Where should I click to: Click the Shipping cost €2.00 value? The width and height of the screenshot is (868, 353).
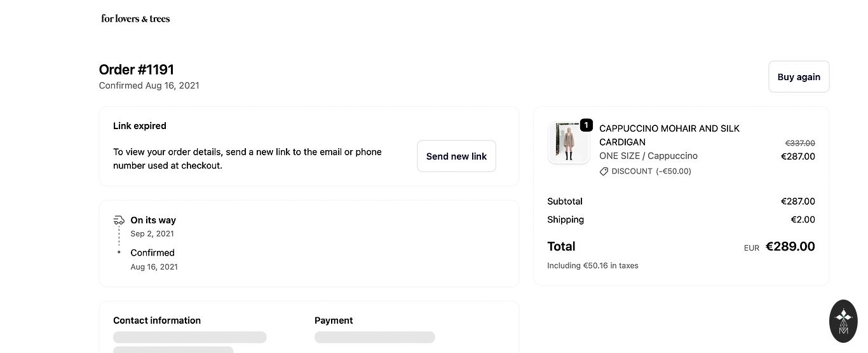point(803,219)
